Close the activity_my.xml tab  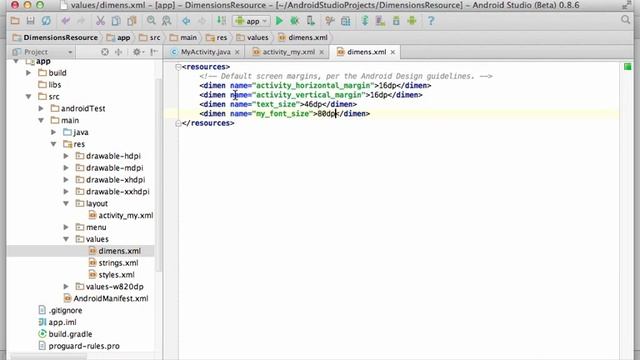click(322, 52)
